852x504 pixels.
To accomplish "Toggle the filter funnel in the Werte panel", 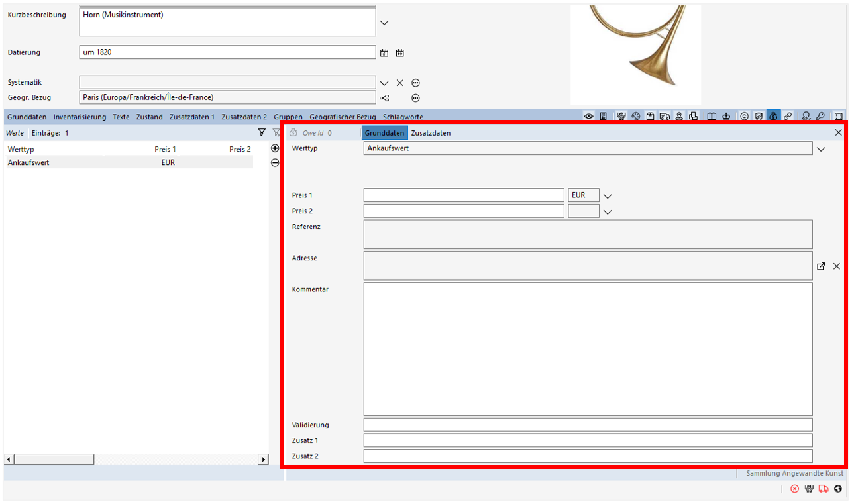I will (262, 132).
